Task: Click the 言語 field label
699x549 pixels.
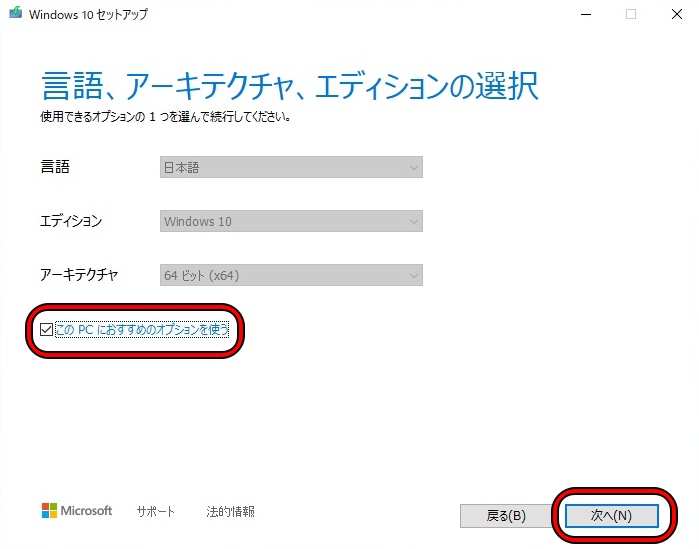Action: pyautogui.click(x=55, y=167)
